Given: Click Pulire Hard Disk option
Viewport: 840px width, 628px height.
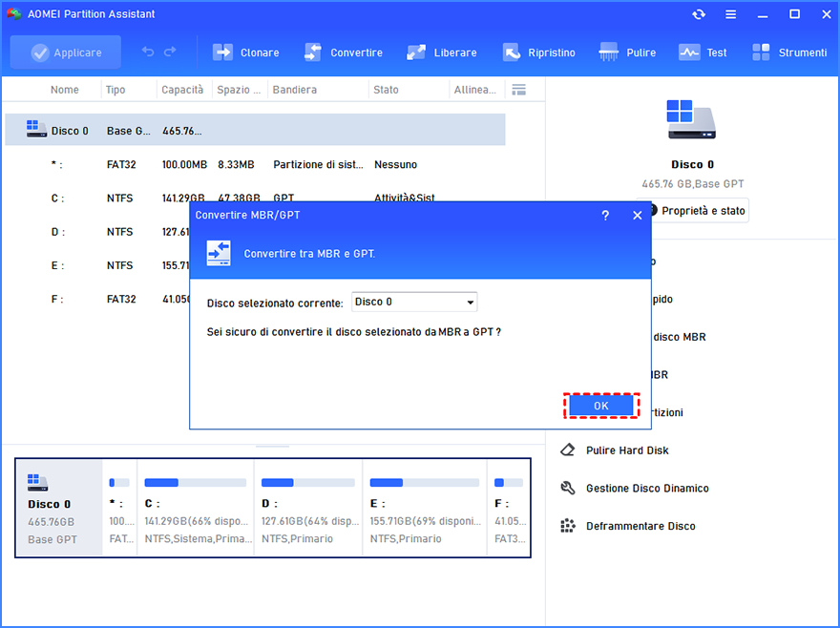Looking at the screenshot, I should pyautogui.click(x=627, y=450).
